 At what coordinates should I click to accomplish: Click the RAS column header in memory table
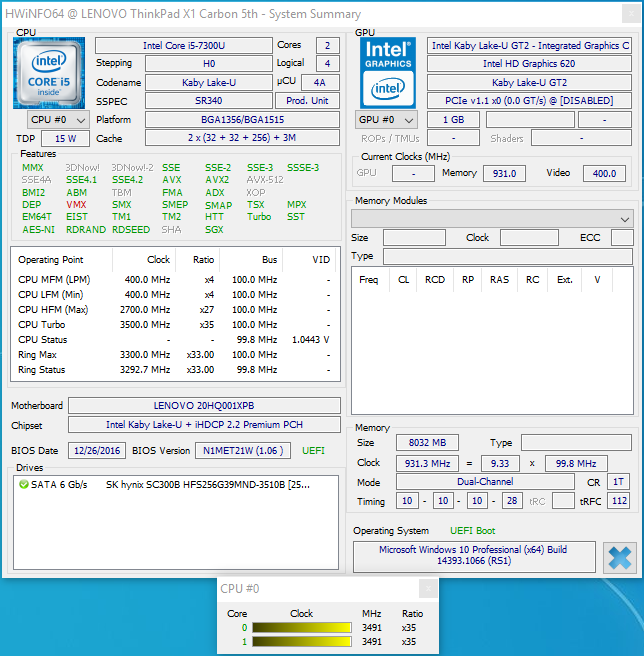[499, 280]
